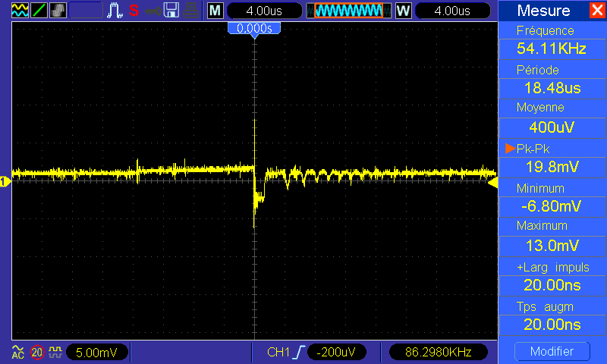Click the W window timebase icon
The height and width of the screenshot is (364, 607).
[x=403, y=11]
